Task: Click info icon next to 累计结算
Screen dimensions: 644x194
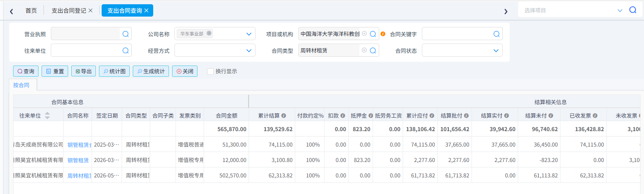Action: click(284, 115)
